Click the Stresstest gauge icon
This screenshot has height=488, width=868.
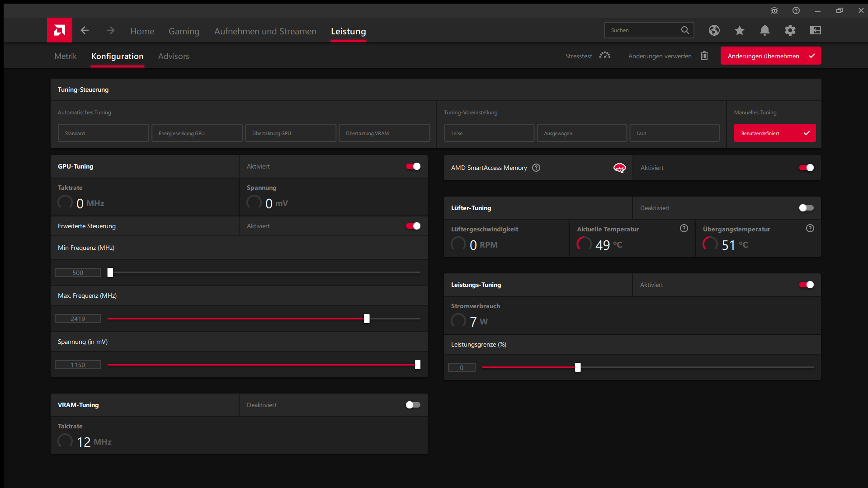[605, 56]
